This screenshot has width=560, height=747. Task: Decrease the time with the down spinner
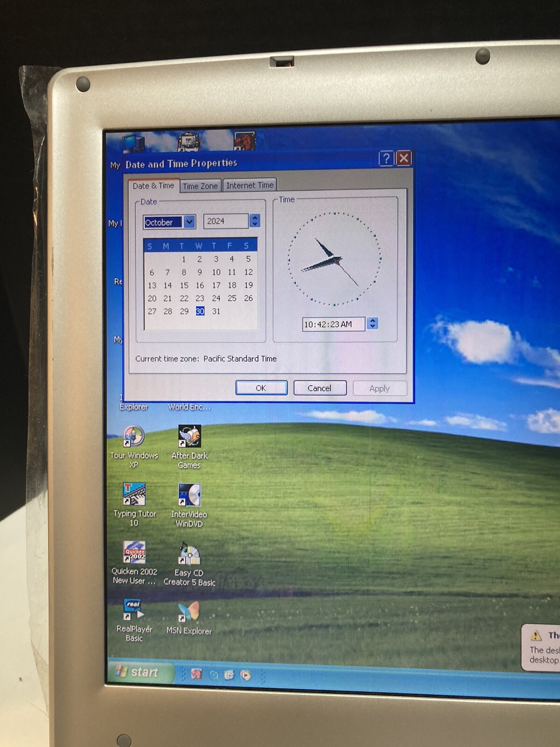pyautogui.click(x=372, y=326)
